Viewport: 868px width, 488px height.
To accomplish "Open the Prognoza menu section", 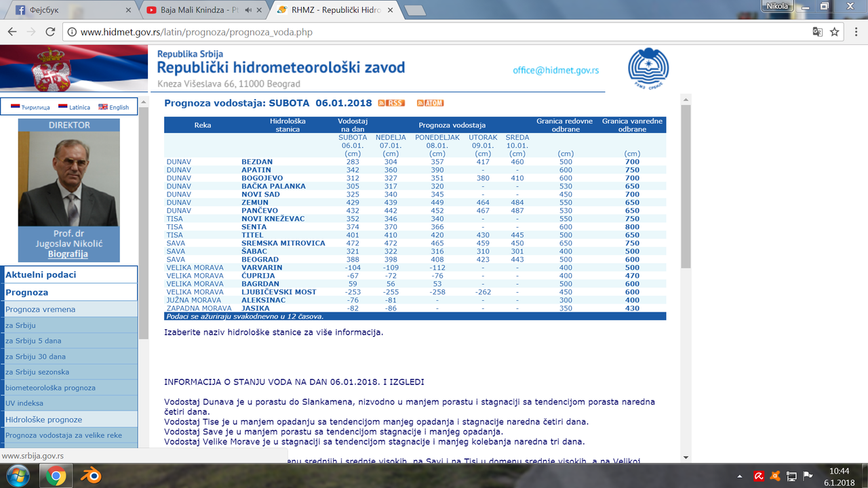I will [69, 292].
